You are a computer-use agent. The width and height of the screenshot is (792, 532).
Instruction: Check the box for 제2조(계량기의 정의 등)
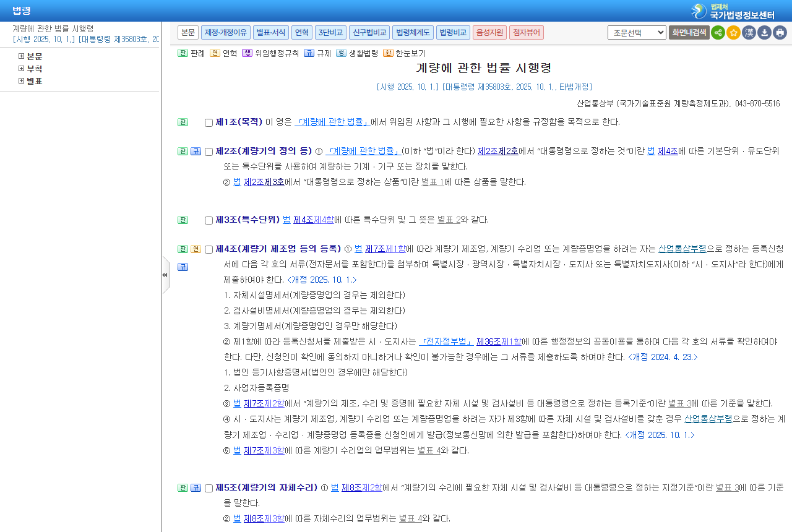pyautogui.click(x=209, y=152)
